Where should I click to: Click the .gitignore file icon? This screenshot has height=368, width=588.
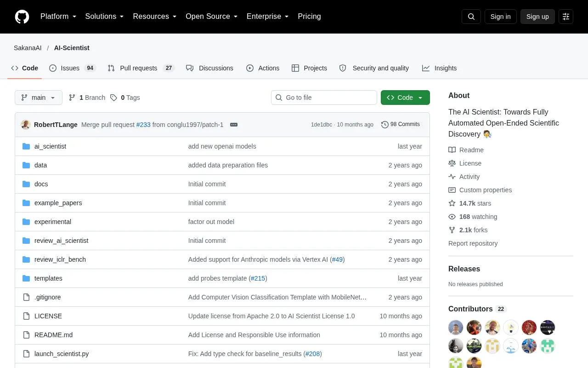pos(26,297)
